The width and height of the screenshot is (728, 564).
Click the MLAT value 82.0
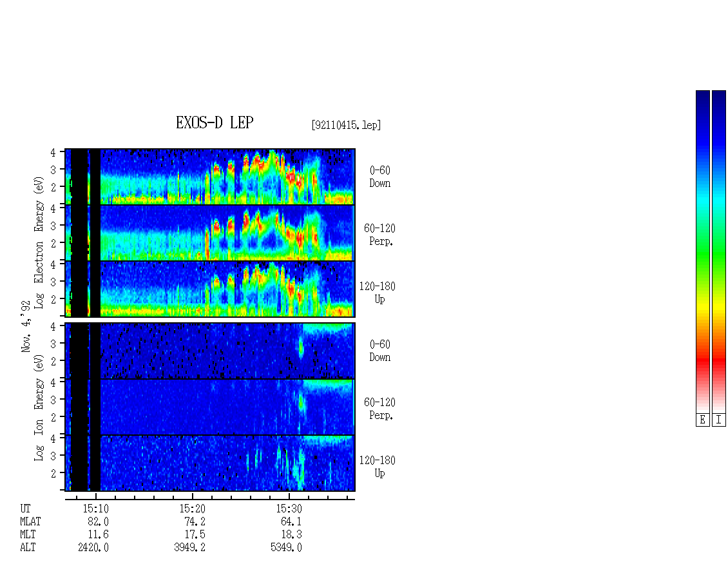coord(98,521)
